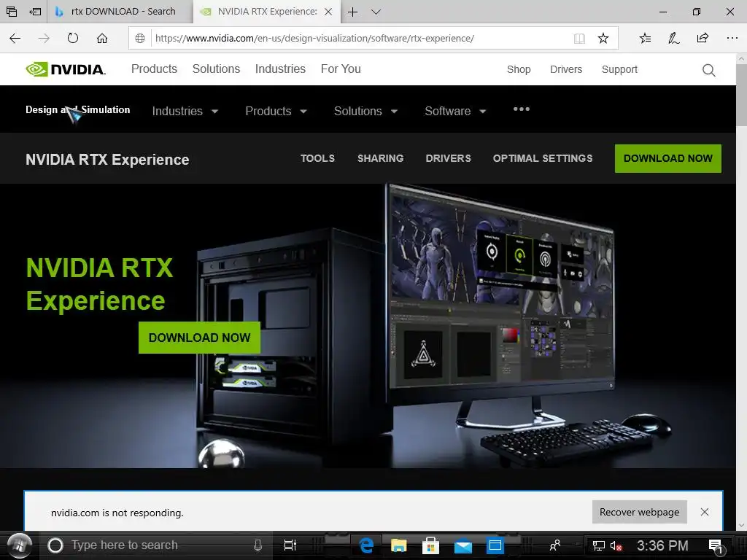The image size is (747, 560).
Task: Click the site information globe icon
Action: pyautogui.click(x=140, y=39)
